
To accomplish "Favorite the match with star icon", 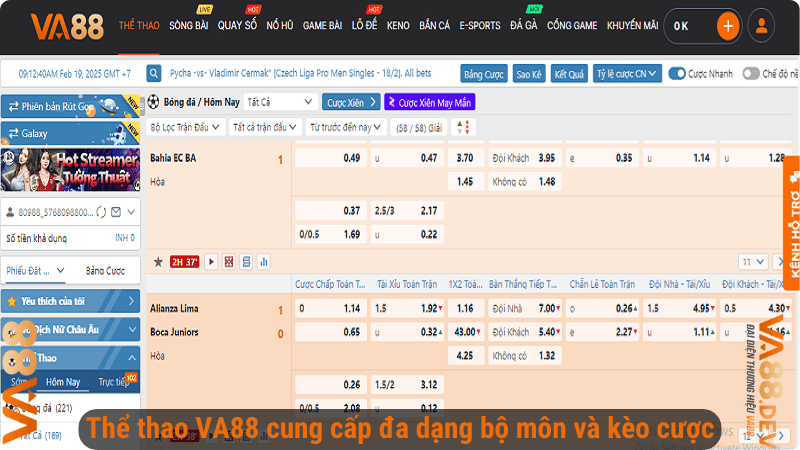I will [x=157, y=261].
